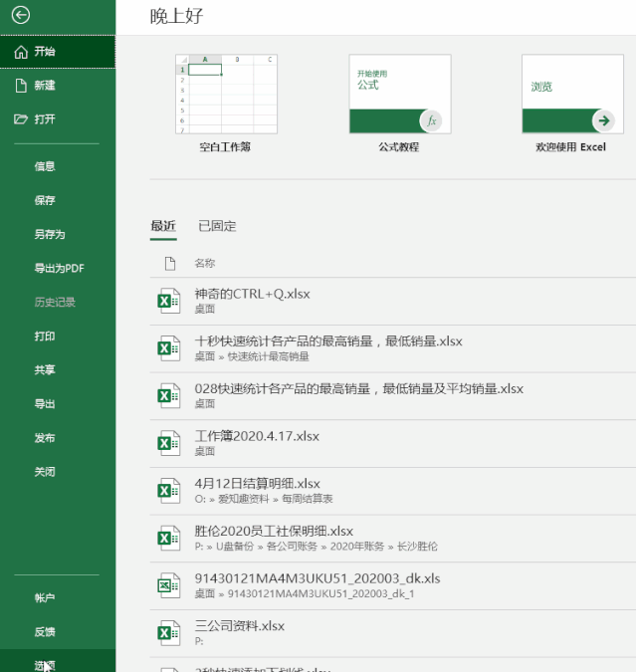Click the back arrow icon
Viewport: 636px width, 672px height.
(x=21, y=15)
